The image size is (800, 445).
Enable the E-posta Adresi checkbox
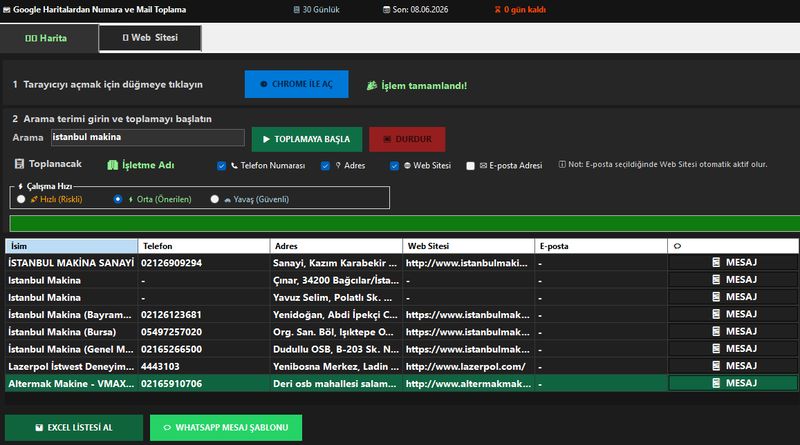click(x=470, y=166)
